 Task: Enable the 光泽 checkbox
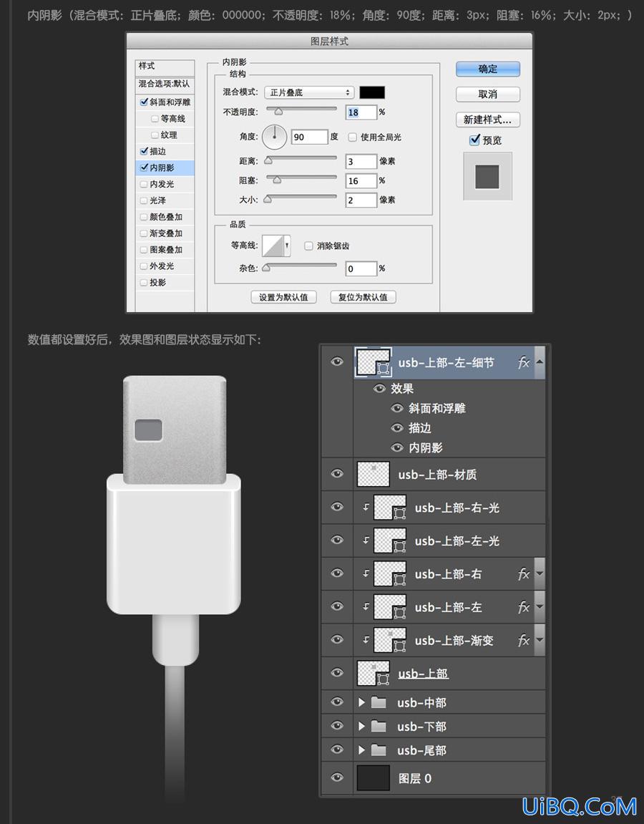pyautogui.click(x=144, y=200)
